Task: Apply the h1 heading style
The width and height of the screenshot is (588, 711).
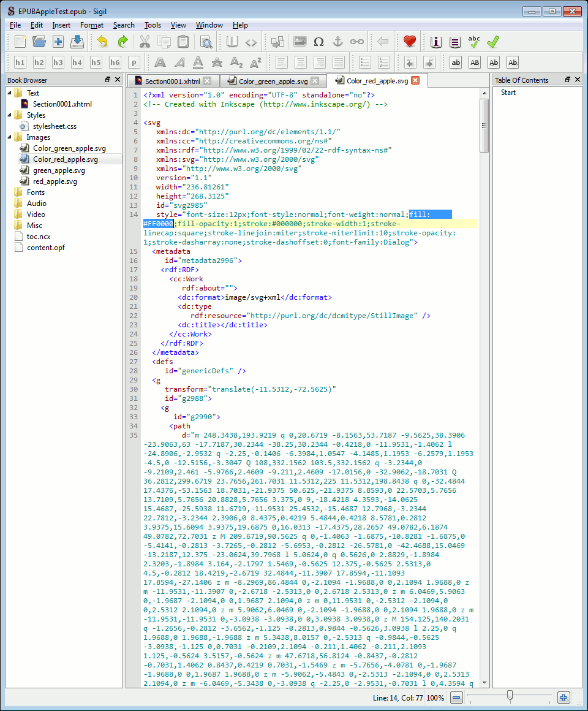Action: click(x=20, y=63)
